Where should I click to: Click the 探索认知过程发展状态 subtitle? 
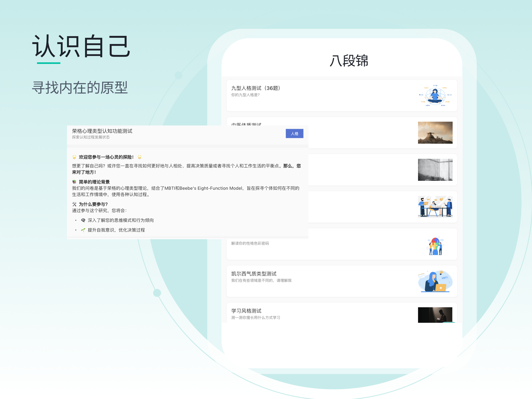point(91,137)
